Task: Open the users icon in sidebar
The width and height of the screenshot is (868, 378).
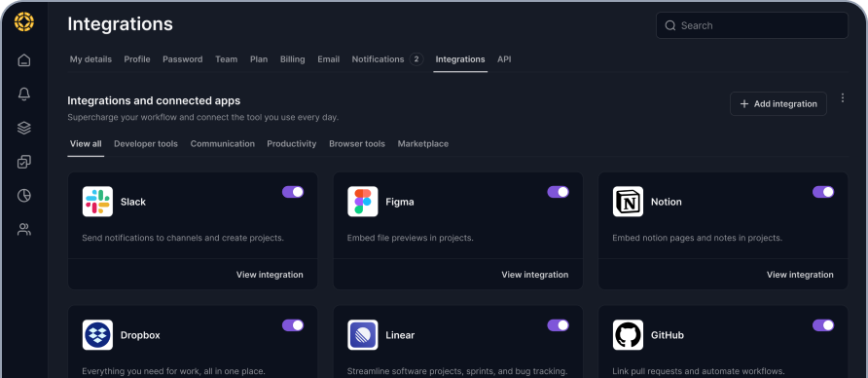Action: click(23, 230)
